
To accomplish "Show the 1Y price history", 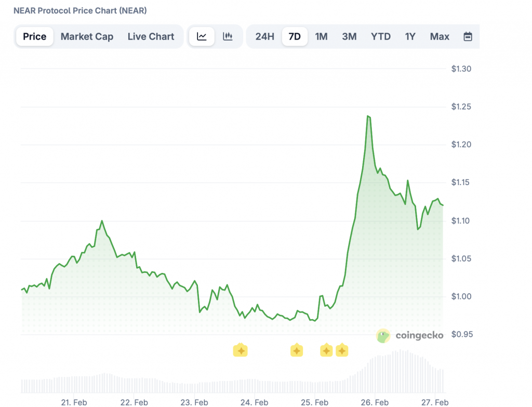I will pos(410,36).
